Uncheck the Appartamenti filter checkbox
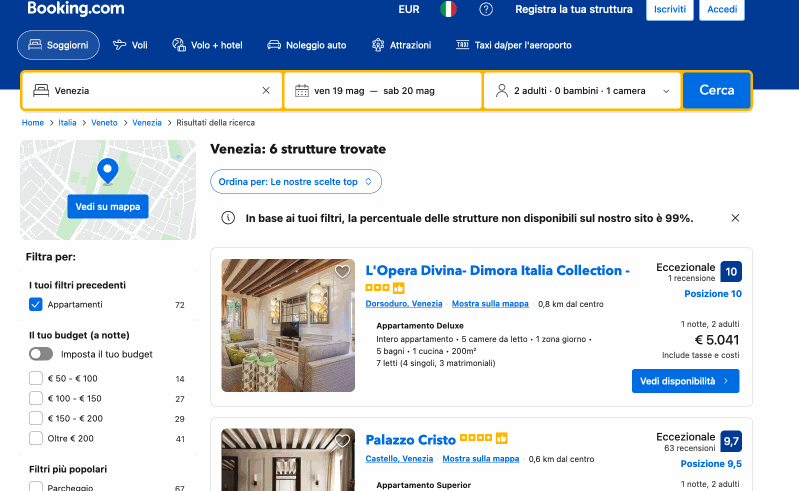The image size is (799, 491). (36, 304)
